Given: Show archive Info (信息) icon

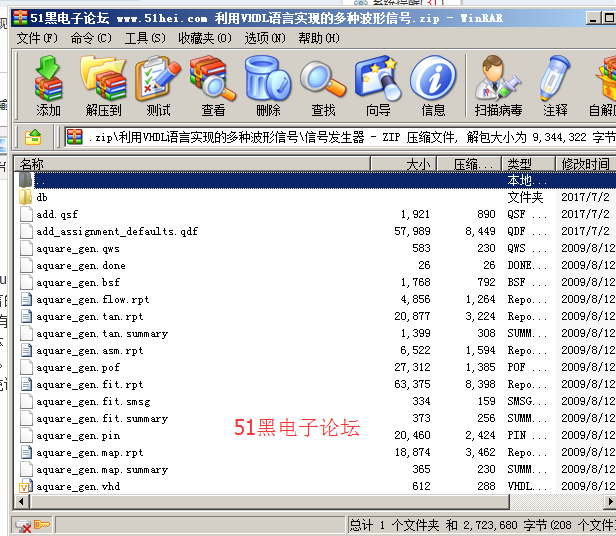Looking at the screenshot, I should (x=433, y=78).
